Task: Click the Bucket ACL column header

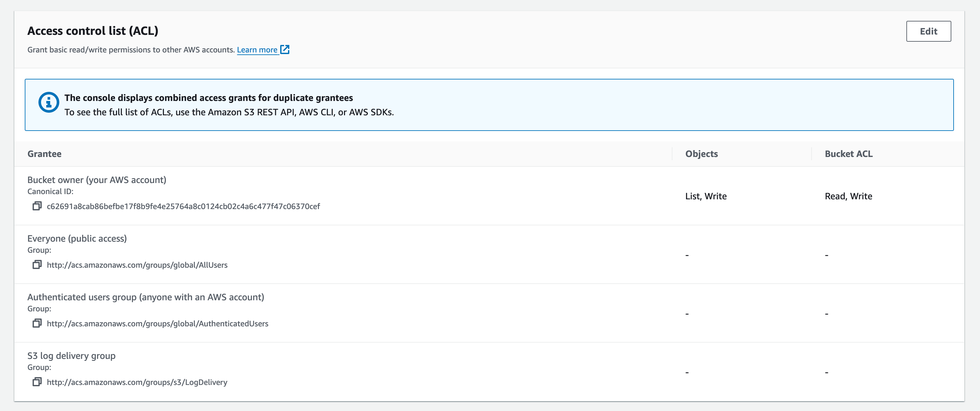Action: click(x=848, y=154)
